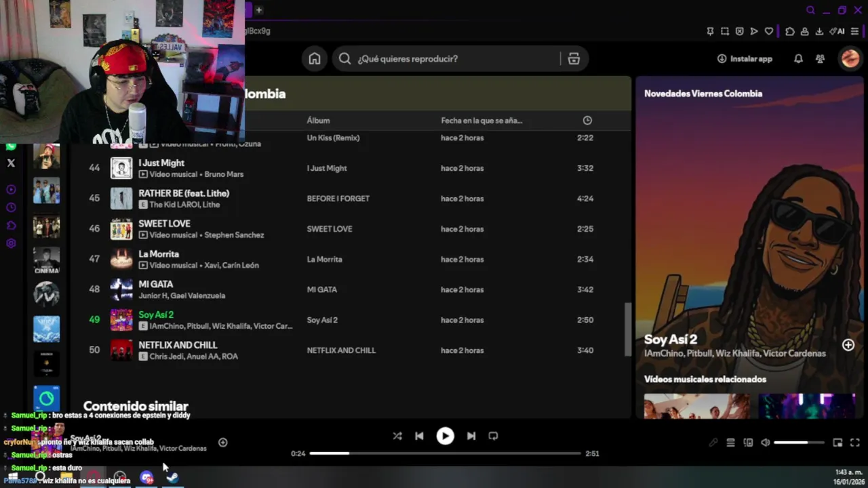868x488 pixels.
Task: Open Un Kiss (Remix) album link
Action: (333, 138)
